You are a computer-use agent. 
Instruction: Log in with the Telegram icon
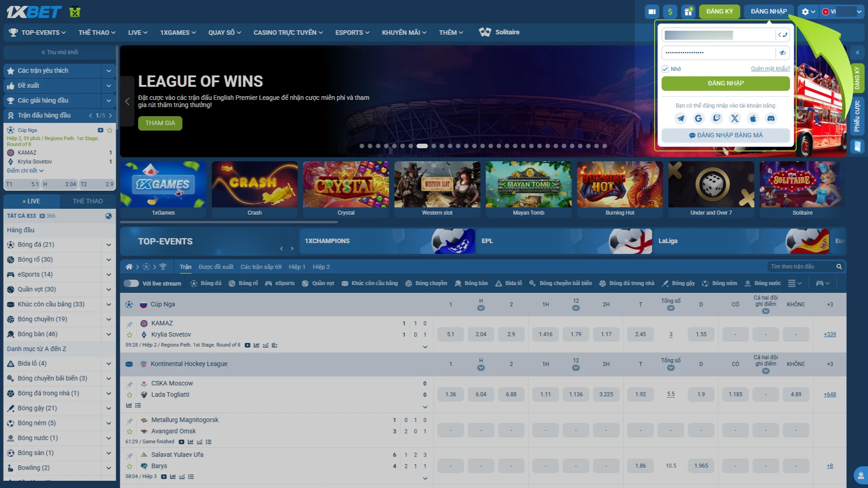(680, 118)
